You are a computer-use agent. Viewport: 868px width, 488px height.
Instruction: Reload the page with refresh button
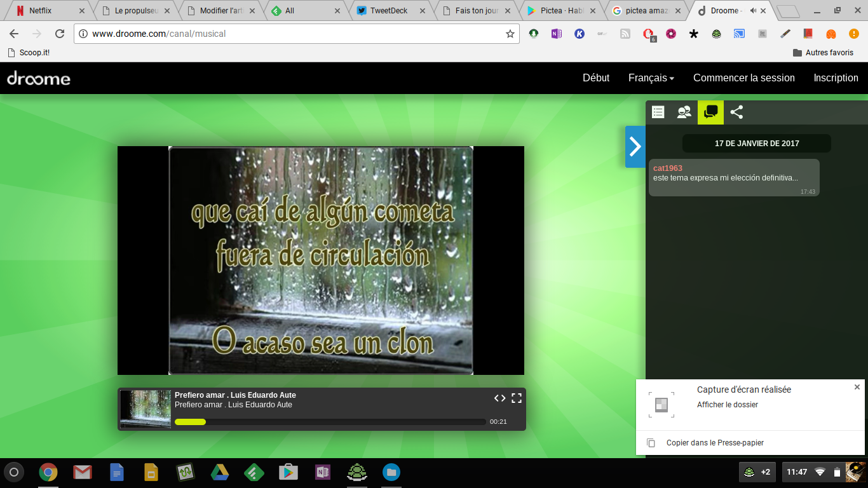click(60, 34)
